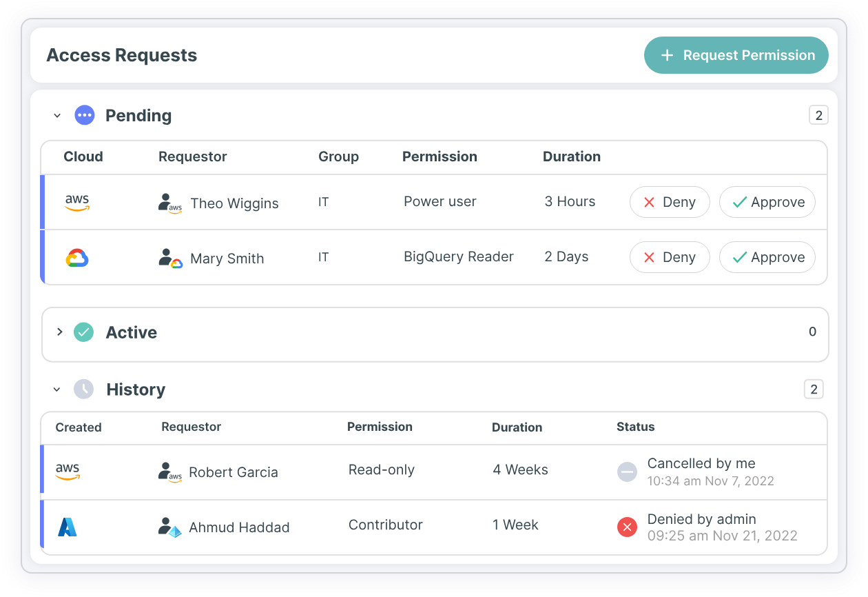The width and height of the screenshot is (868, 597).
Task: Click the Group column header
Action: tap(338, 156)
